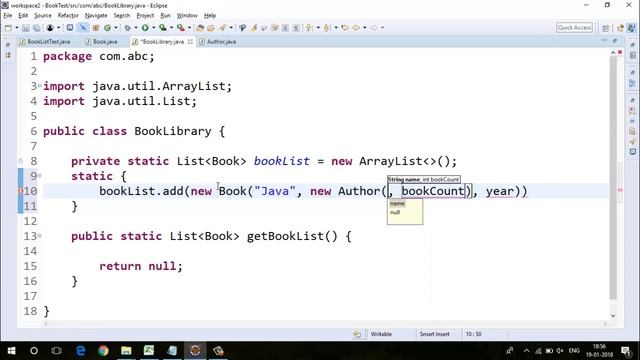Collapse the getBookList method on line 13
This screenshot has width=640, height=360.
40,236
